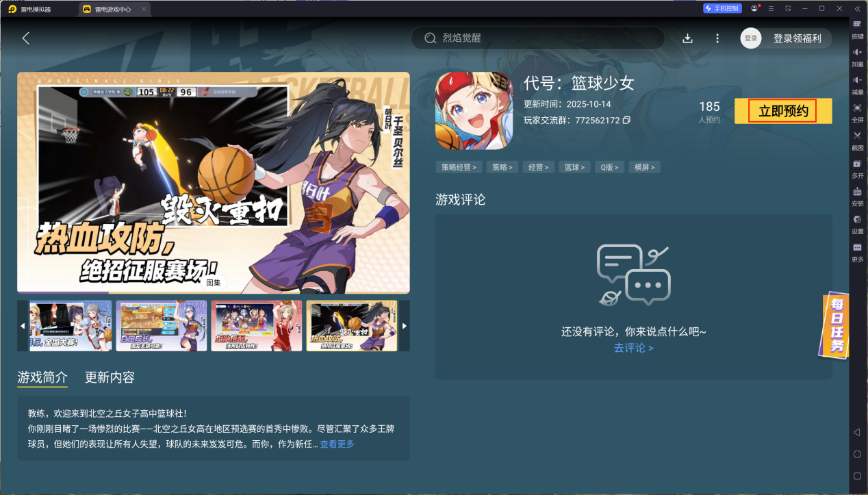
Task: Tap the Android back triangle button
Action: tap(857, 432)
